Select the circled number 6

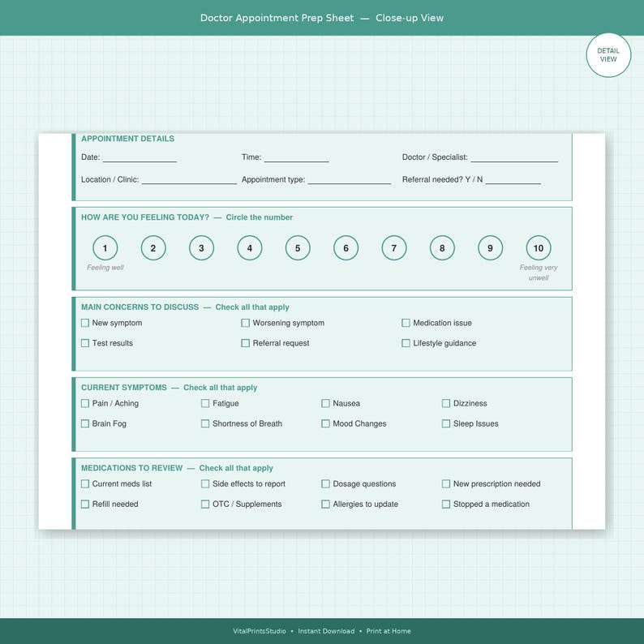346,248
